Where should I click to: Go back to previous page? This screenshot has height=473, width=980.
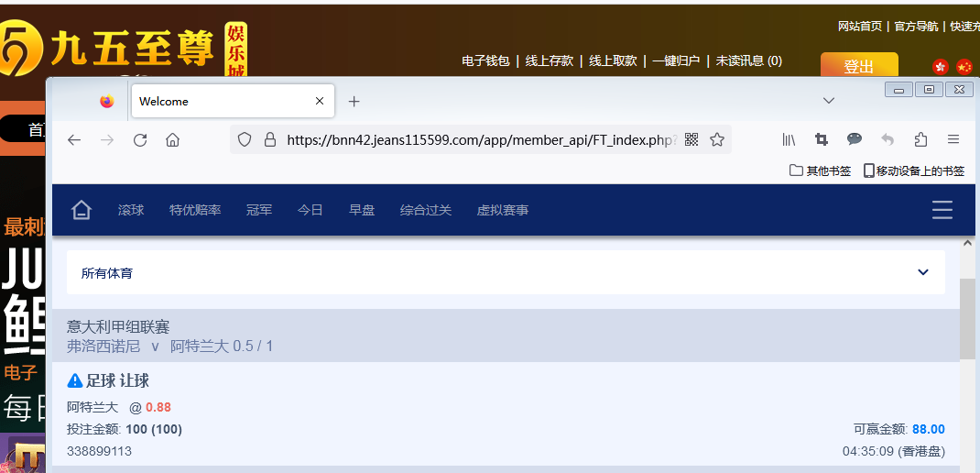pyautogui.click(x=74, y=139)
